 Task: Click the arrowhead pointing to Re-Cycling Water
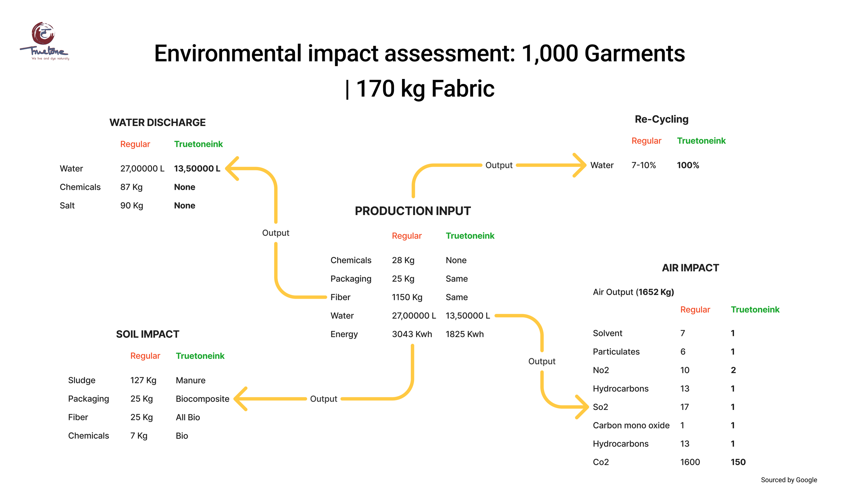click(x=582, y=165)
